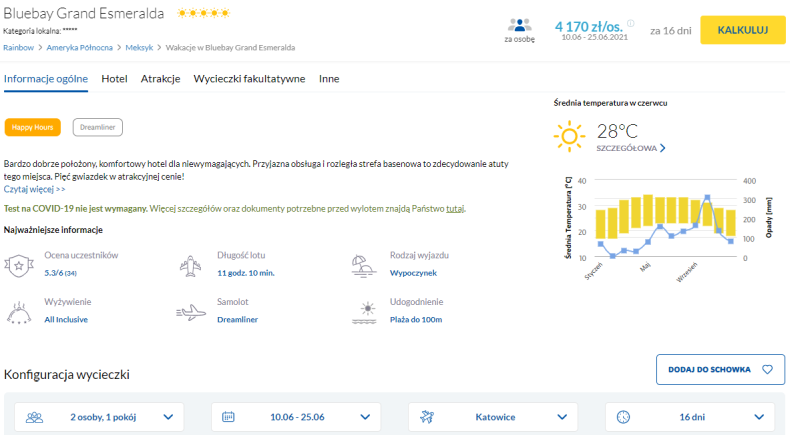The height and width of the screenshot is (435, 790).
Task: Follow the Rainbow breadcrumb link
Action: (19, 47)
